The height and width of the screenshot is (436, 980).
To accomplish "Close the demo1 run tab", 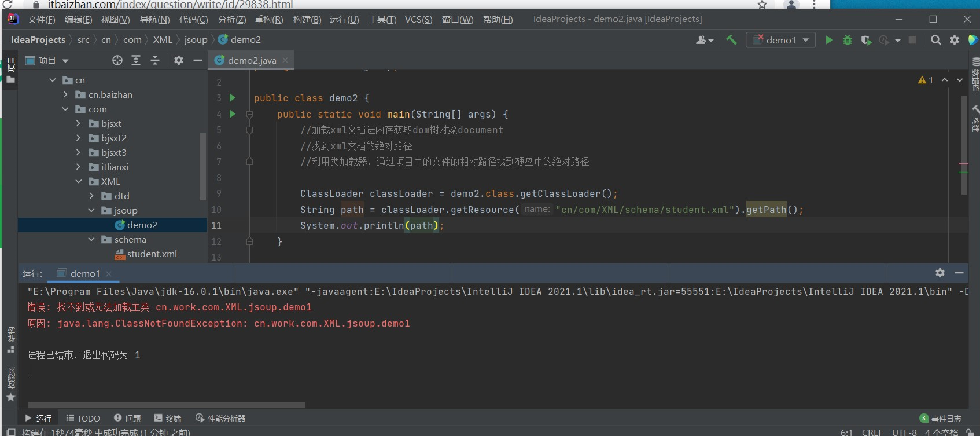I will [109, 273].
